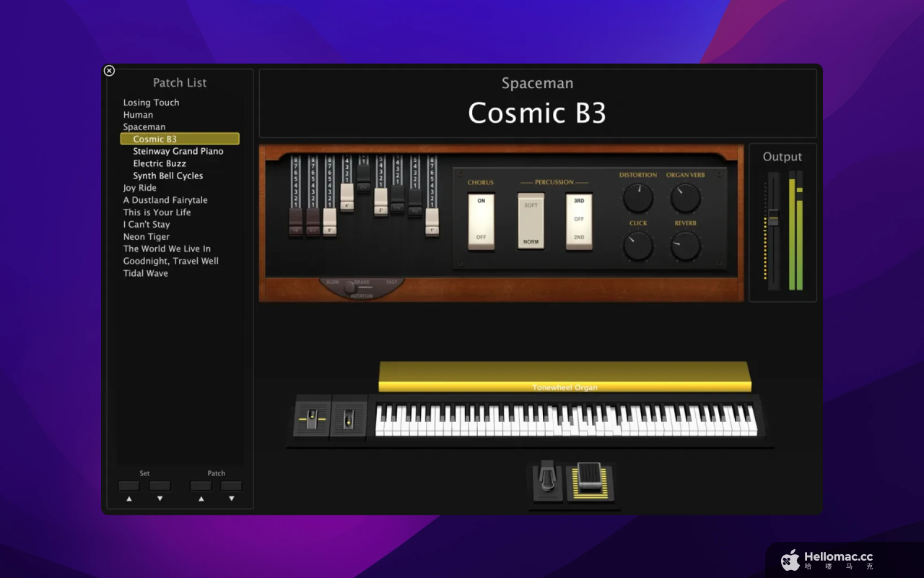924x578 pixels.
Task: Click the 4' drawbar handle
Action: pyautogui.click(x=346, y=197)
